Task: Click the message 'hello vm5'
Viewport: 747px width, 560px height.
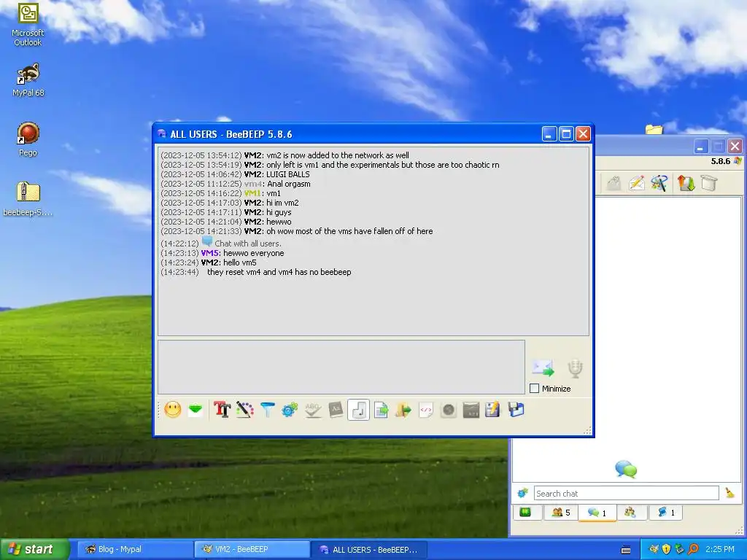Action: click(x=239, y=262)
